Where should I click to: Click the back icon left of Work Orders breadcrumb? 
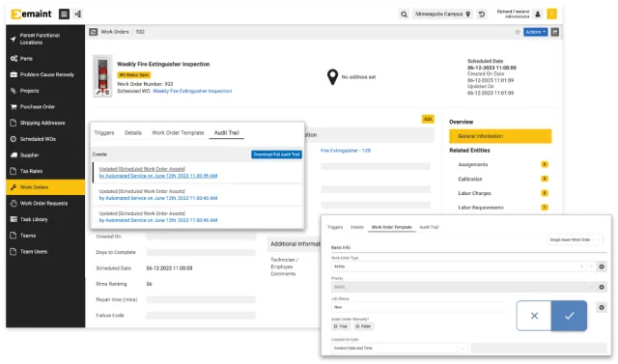(94, 32)
